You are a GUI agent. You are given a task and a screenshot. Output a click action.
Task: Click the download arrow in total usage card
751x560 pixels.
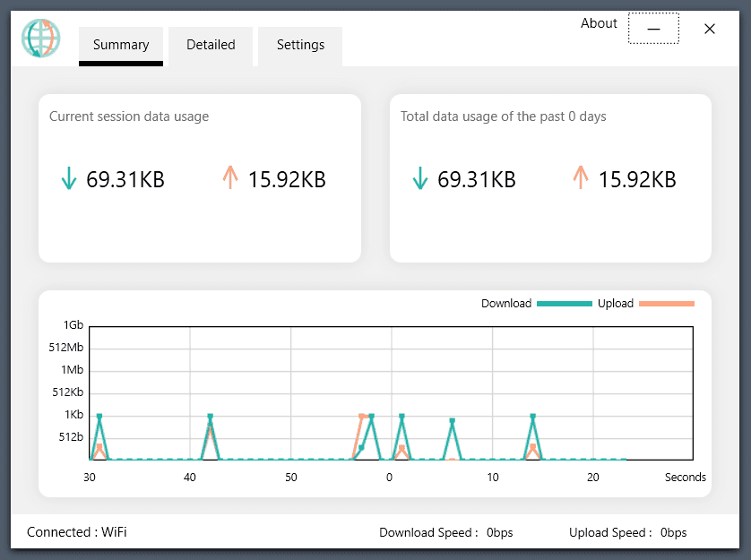pos(420,178)
